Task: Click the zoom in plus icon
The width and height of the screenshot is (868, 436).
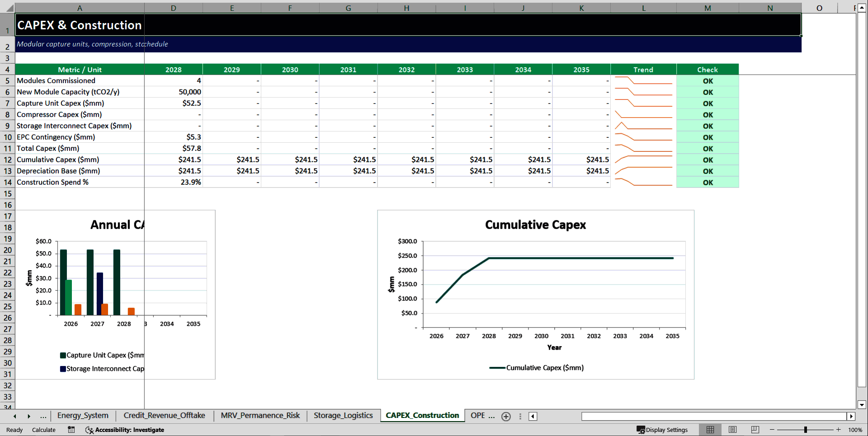Action: pyautogui.click(x=839, y=430)
